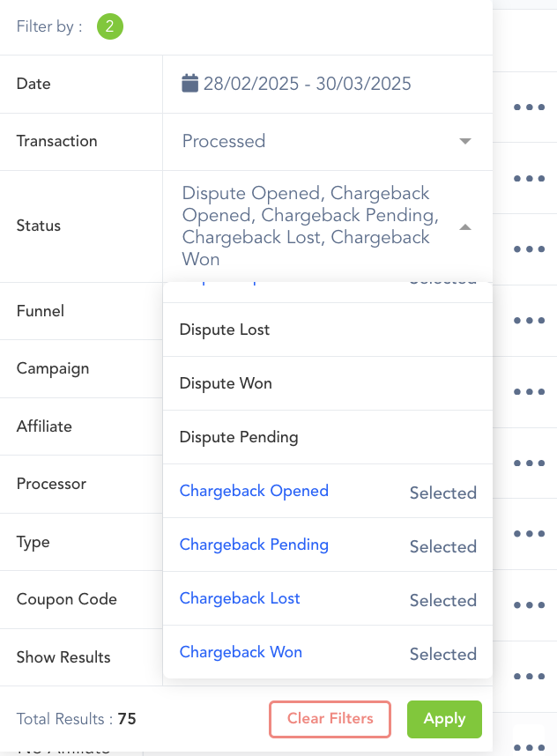Screen dimensions: 557x756
Task: Choose Dispute Pending in status list
Action: 239,437
